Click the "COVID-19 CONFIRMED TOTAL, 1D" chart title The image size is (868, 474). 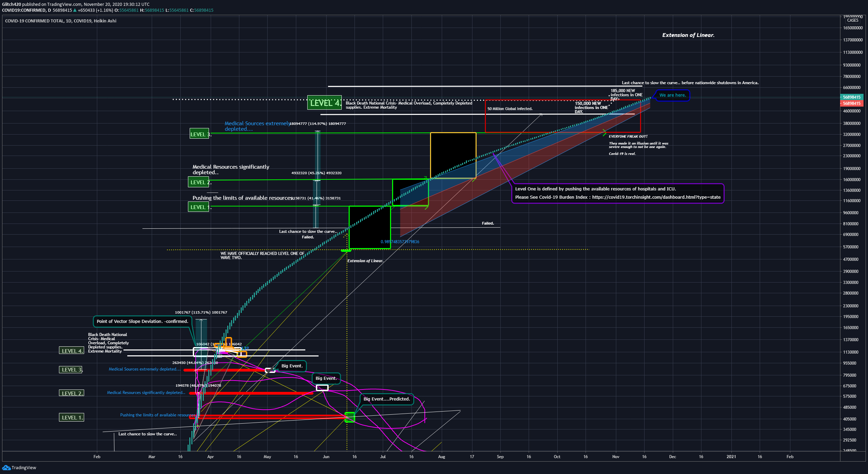[61, 21]
